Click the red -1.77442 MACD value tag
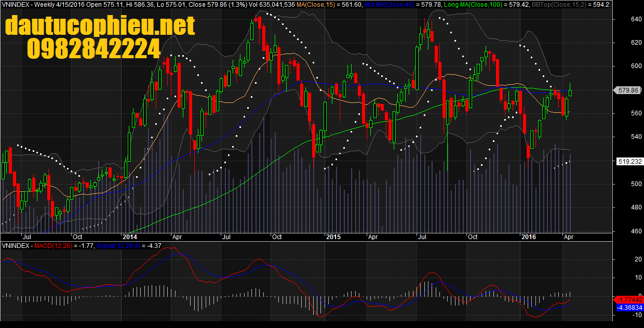The height and width of the screenshot is (328, 644). tap(628, 300)
